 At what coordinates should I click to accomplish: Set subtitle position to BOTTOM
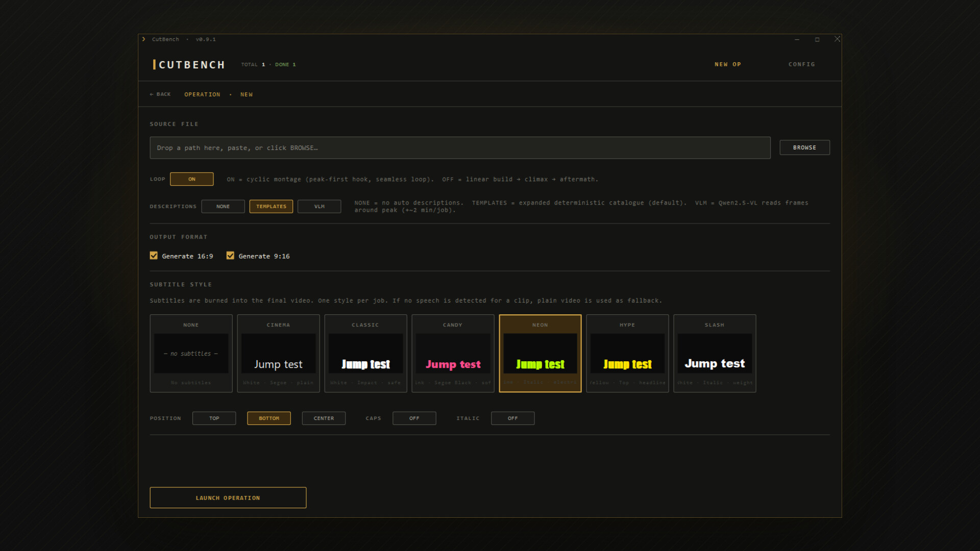(269, 418)
